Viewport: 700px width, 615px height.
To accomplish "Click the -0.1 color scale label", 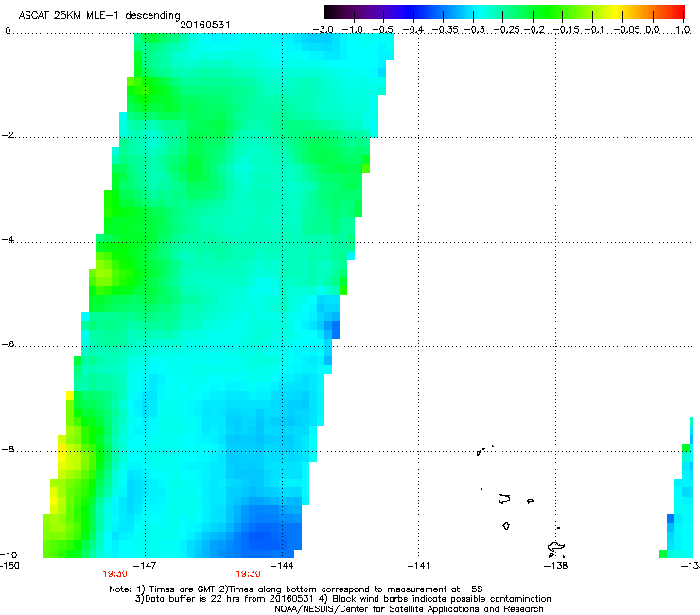I will click(595, 30).
